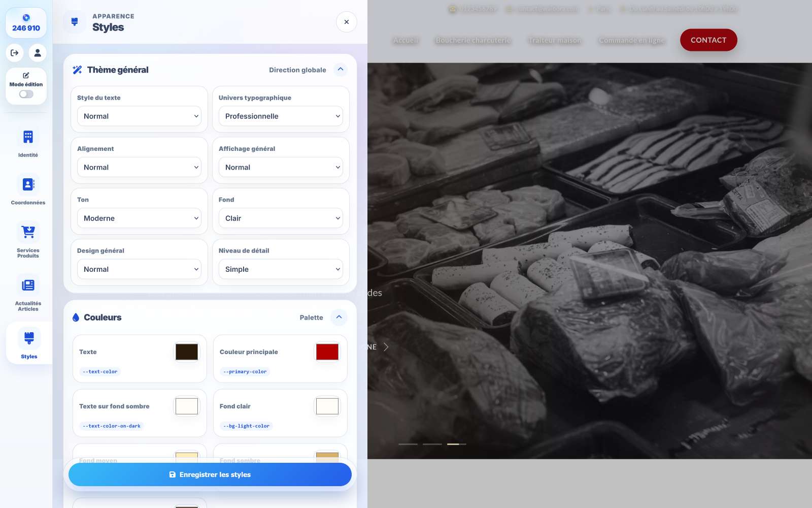Open the Style du texte dropdown
812x508 pixels.
coord(139,116)
